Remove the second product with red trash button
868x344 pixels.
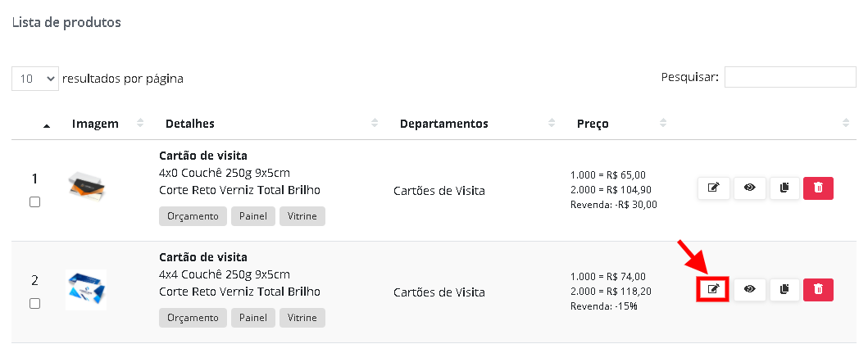pos(818,289)
